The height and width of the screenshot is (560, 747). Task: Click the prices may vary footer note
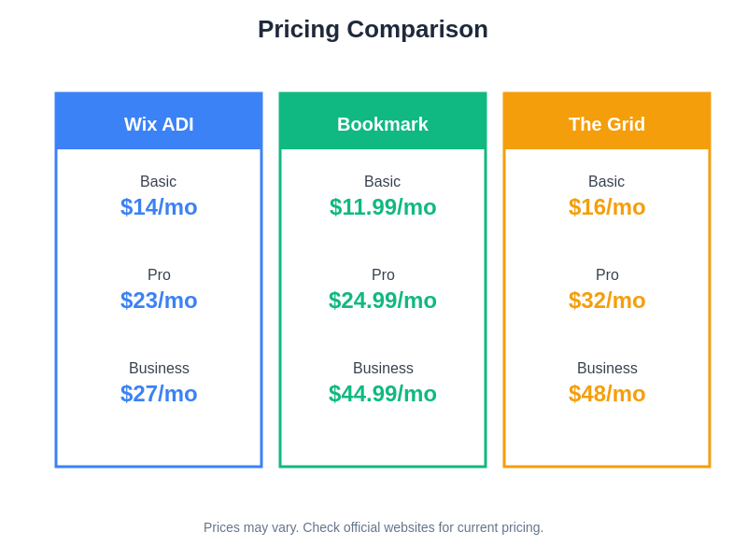click(373, 527)
